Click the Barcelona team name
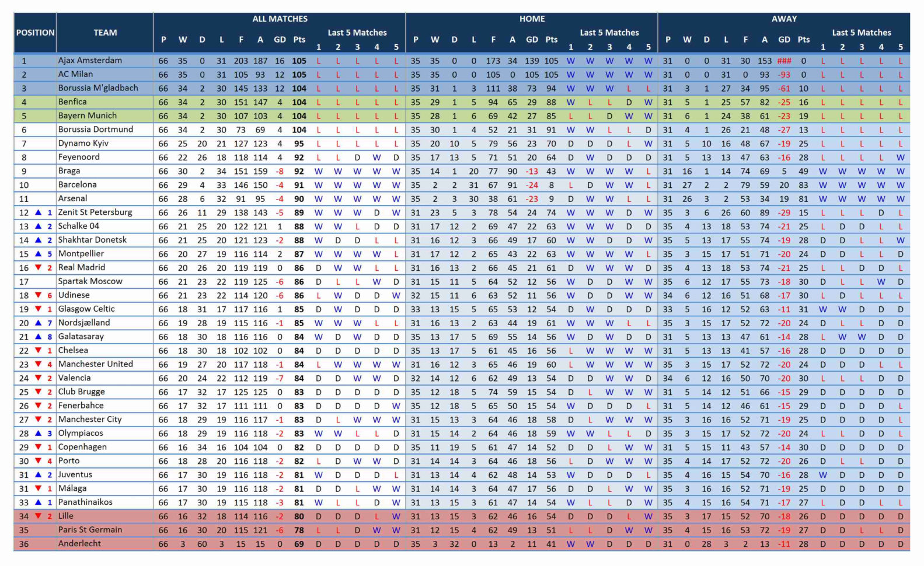Viewport: 924px width, 566px height. tap(78, 184)
